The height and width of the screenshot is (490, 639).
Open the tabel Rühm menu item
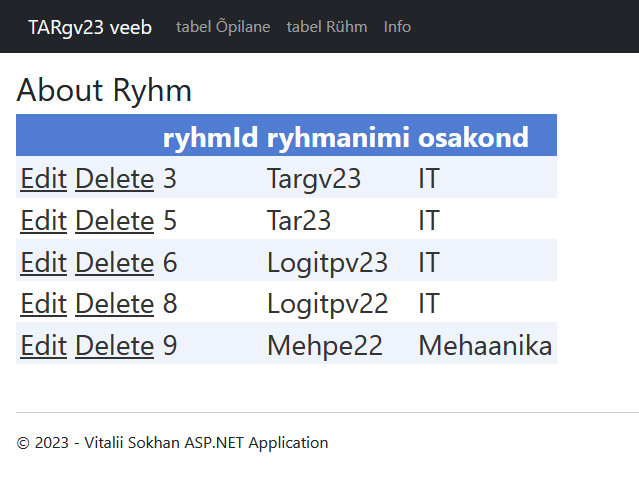coord(327,27)
